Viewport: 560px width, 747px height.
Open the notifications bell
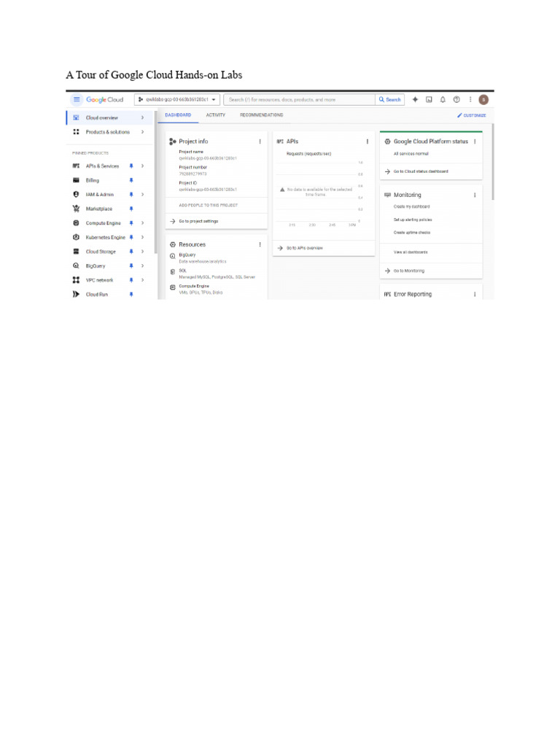pos(443,99)
